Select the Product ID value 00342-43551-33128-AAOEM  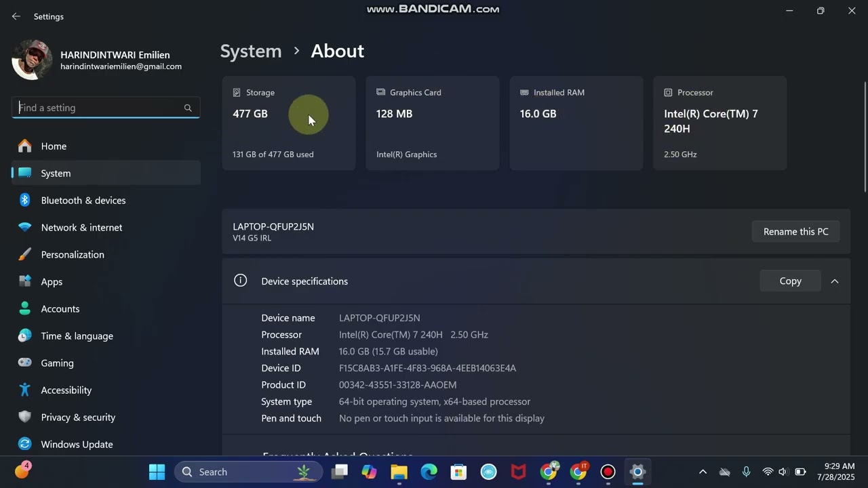tap(397, 385)
